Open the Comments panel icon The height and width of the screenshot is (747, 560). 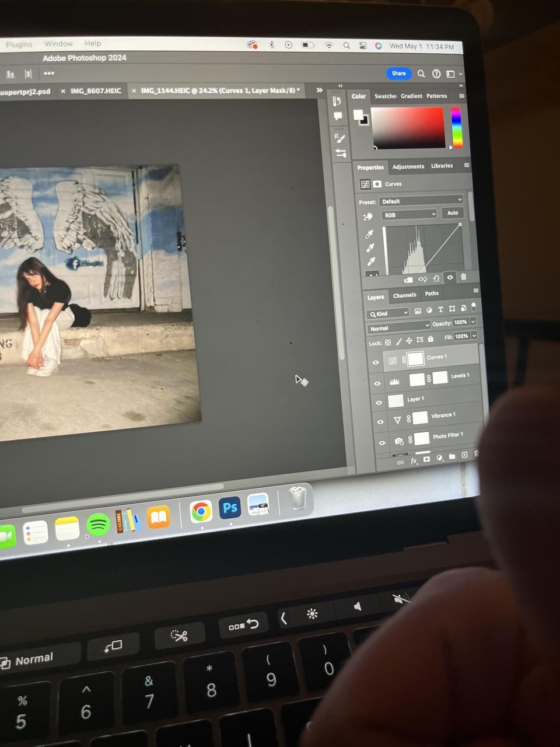click(x=338, y=116)
